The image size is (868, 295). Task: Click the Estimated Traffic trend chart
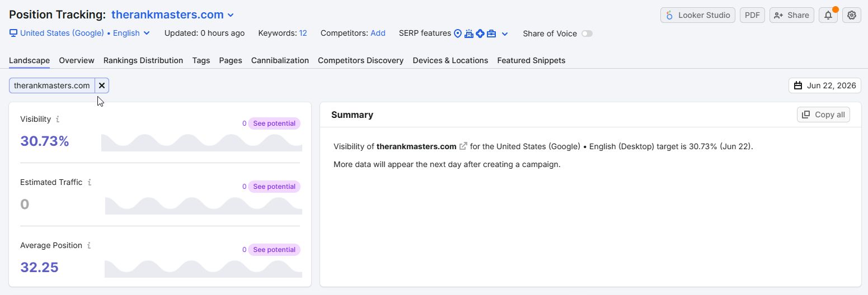tap(204, 206)
